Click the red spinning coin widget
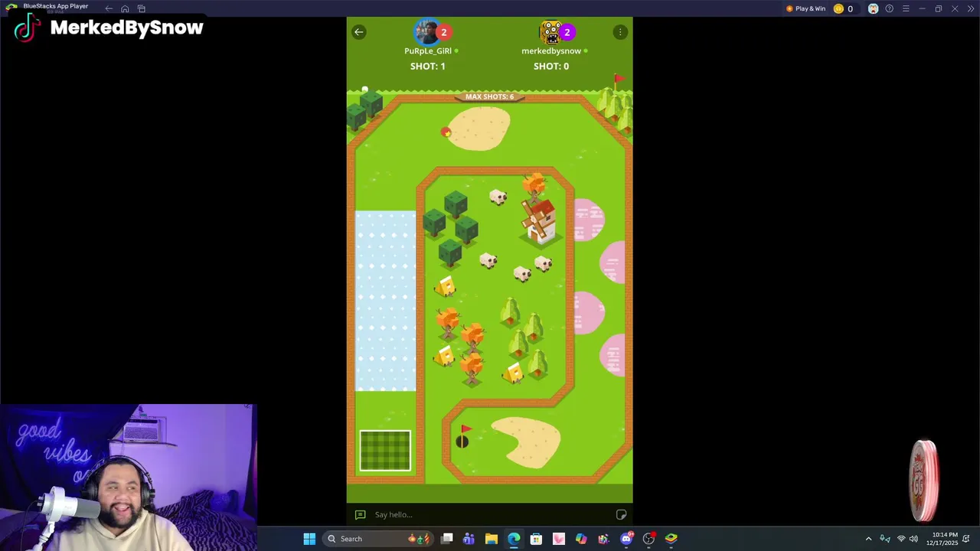 coord(926,481)
